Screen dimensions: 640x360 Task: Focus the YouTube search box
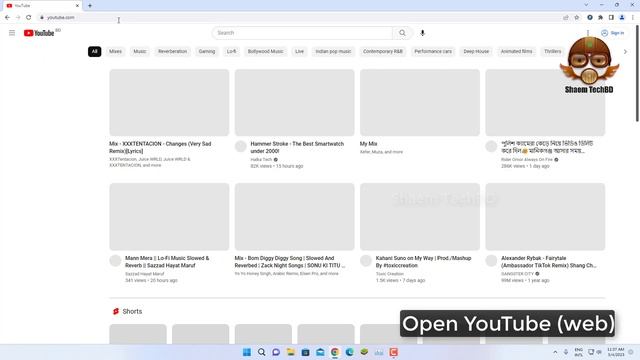[302, 33]
